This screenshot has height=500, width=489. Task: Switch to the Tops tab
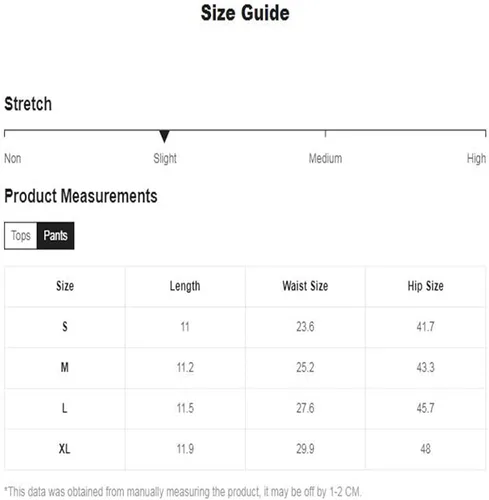click(x=20, y=236)
